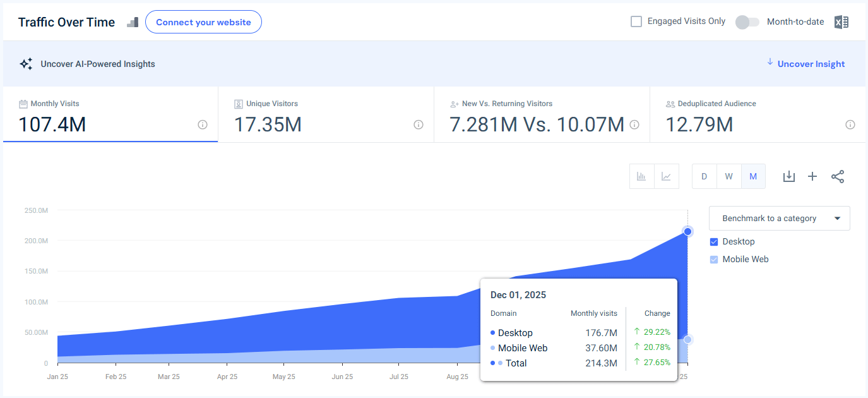
Task: Open the Monthly Visits info tooltip
Action: [202, 124]
